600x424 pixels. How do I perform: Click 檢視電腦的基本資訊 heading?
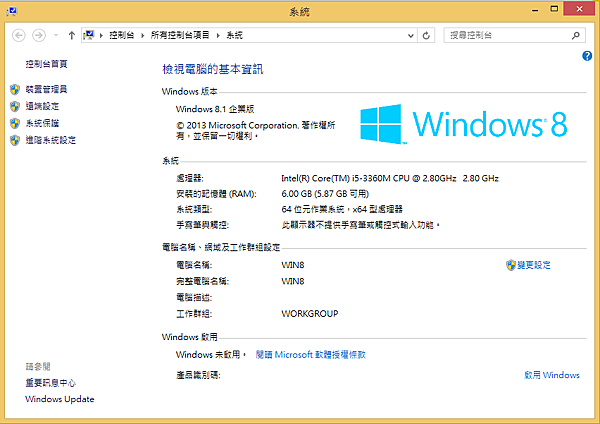pos(212,69)
